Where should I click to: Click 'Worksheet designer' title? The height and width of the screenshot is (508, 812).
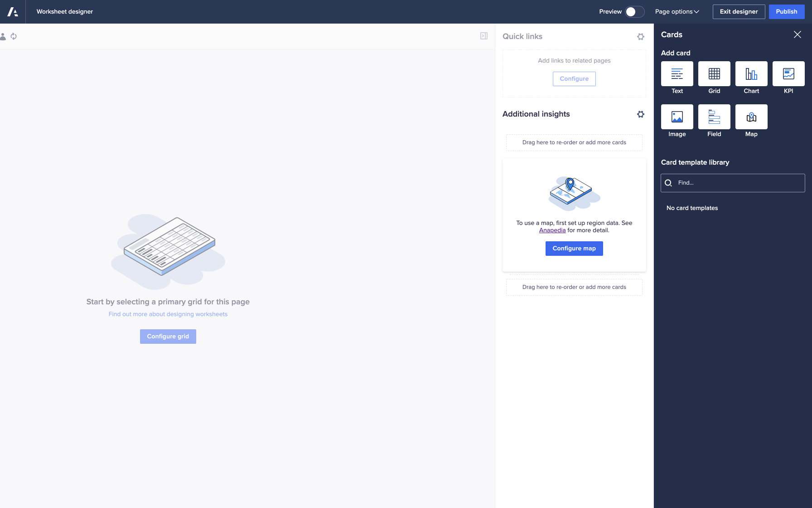(x=65, y=12)
